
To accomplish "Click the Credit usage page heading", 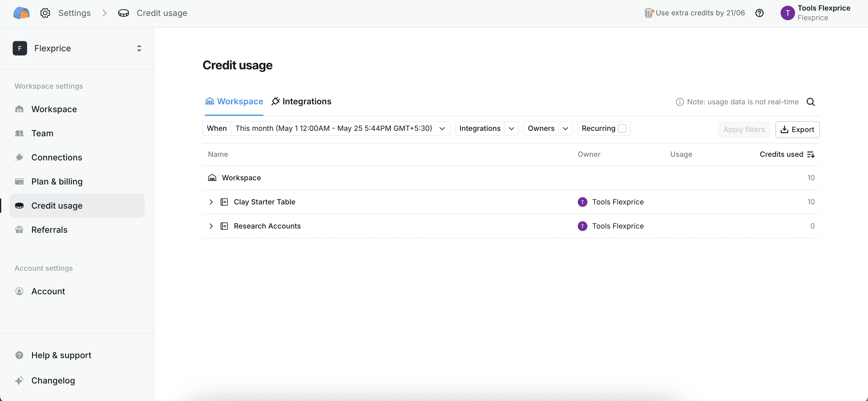I will [237, 65].
